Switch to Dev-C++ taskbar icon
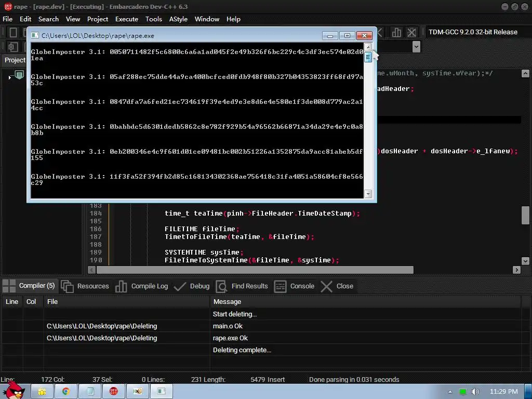This screenshot has height=399, width=532. tap(114, 392)
